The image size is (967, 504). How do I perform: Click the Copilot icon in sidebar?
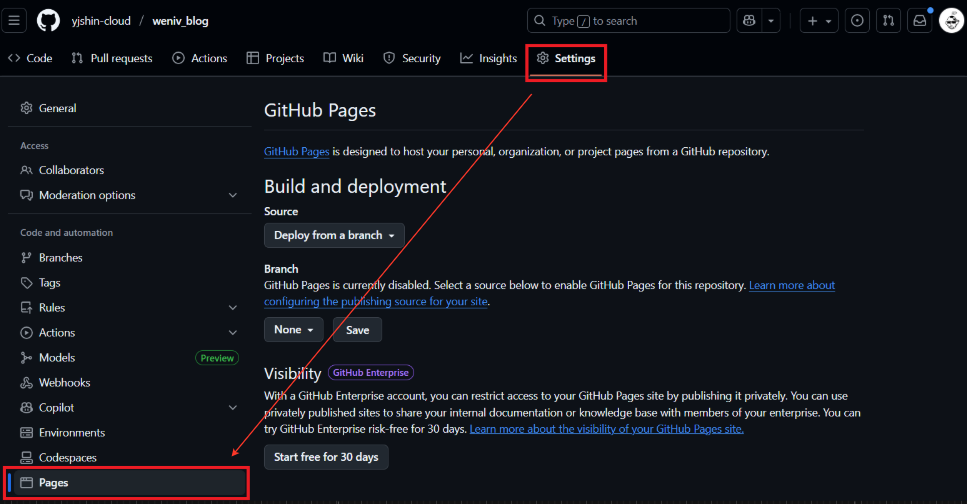26,407
